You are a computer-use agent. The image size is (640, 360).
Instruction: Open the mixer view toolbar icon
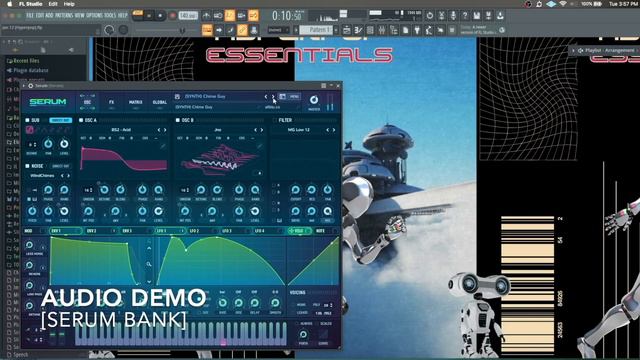coord(382,30)
